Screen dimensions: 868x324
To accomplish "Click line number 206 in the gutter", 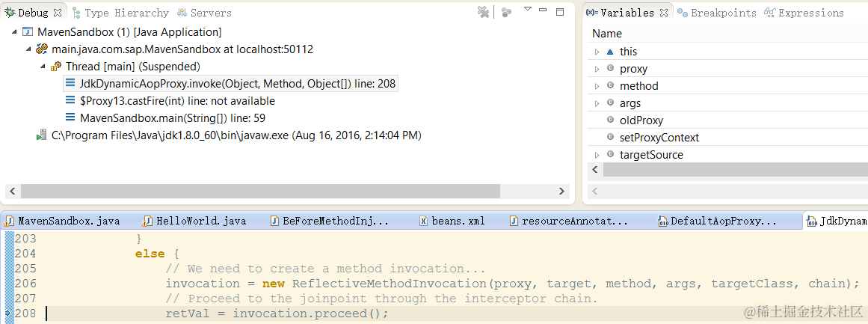I will (25, 284).
